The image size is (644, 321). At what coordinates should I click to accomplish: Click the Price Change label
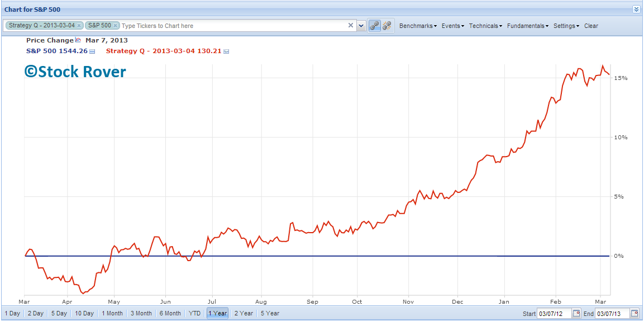point(50,40)
